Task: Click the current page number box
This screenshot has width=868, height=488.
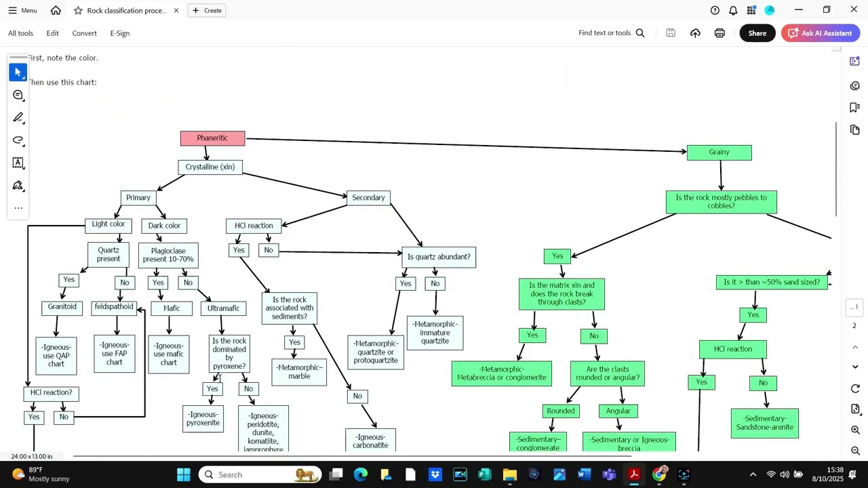Action: pos(855,307)
